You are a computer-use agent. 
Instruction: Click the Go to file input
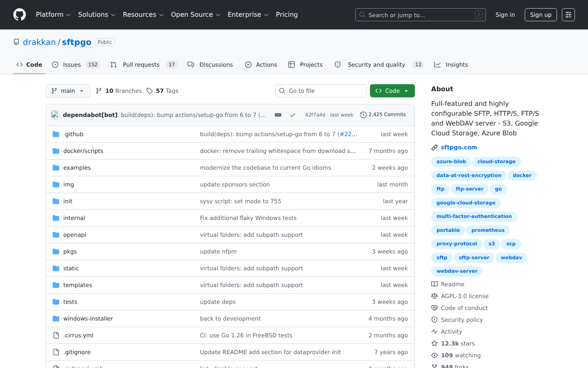click(x=321, y=91)
